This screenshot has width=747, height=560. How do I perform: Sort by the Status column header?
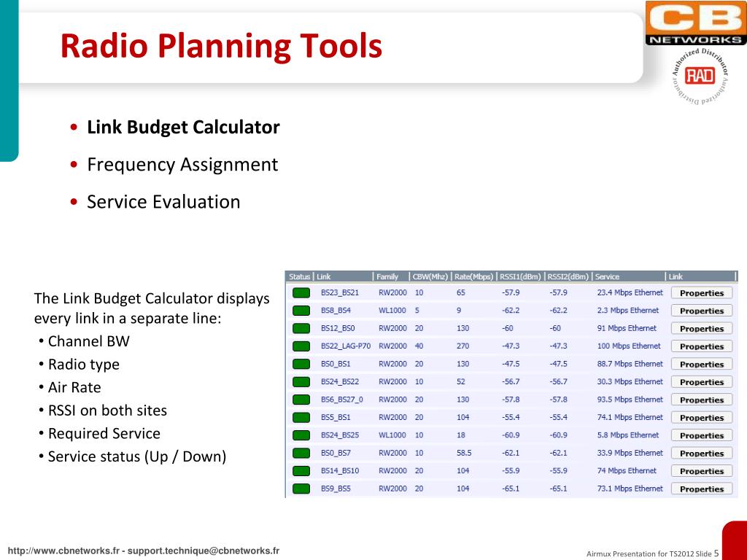tap(299, 276)
